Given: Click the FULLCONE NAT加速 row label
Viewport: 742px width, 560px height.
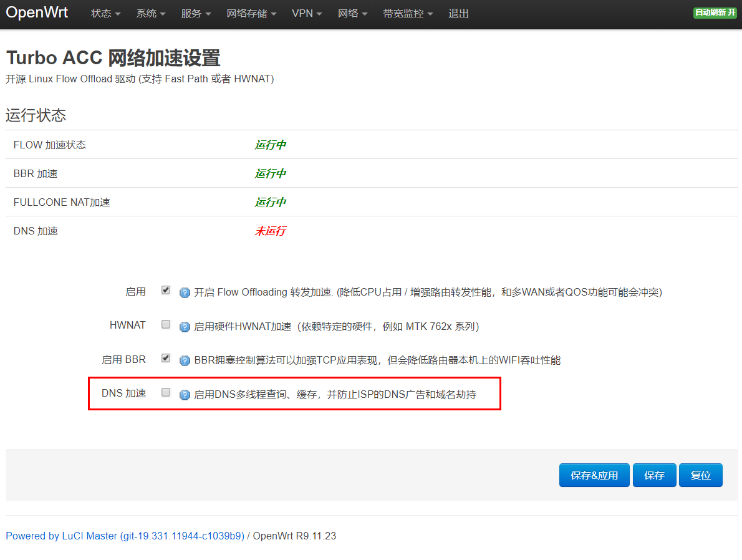Looking at the screenshot, I should point(62,203).
